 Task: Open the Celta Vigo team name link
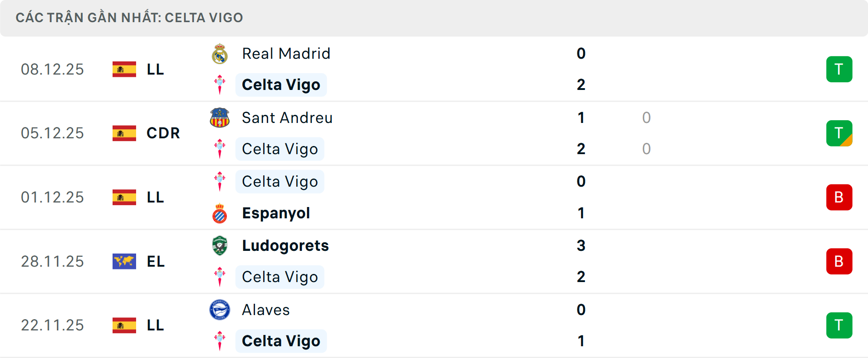281,85
